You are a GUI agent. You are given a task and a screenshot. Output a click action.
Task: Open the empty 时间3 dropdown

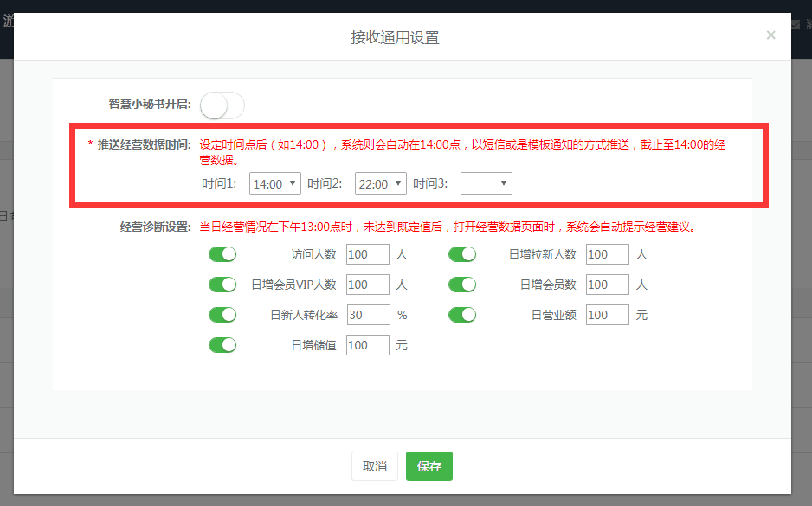(x=486, y=183)
